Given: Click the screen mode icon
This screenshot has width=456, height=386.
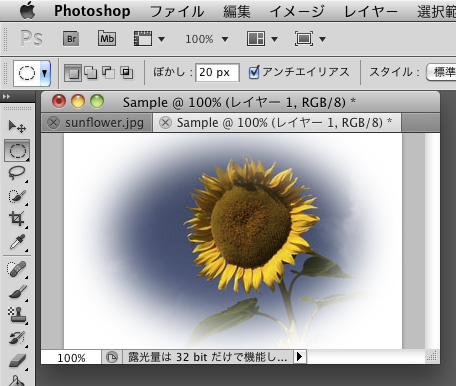Looking at the screenshot, I should pos(304,39).
